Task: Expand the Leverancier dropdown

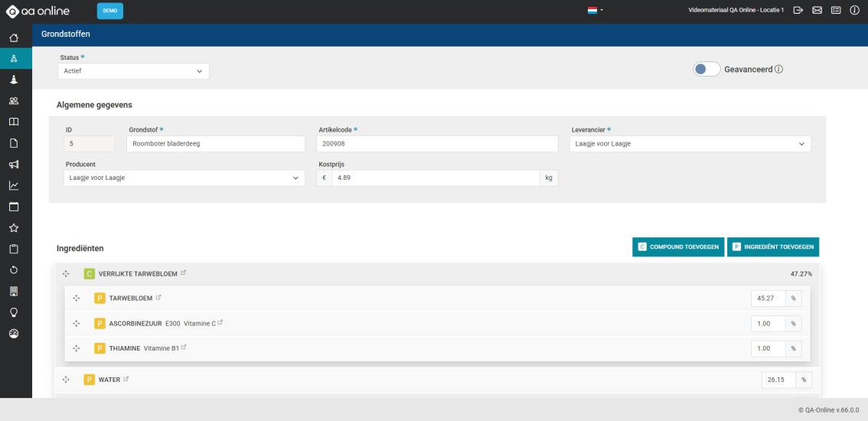Action: tap(690, 144)
